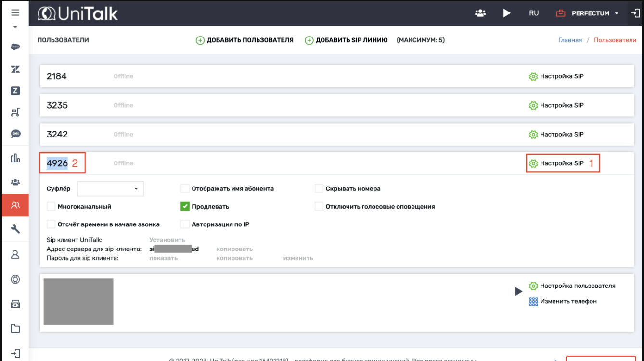Open the SMS sidebar icon

[x=15, y=134]
